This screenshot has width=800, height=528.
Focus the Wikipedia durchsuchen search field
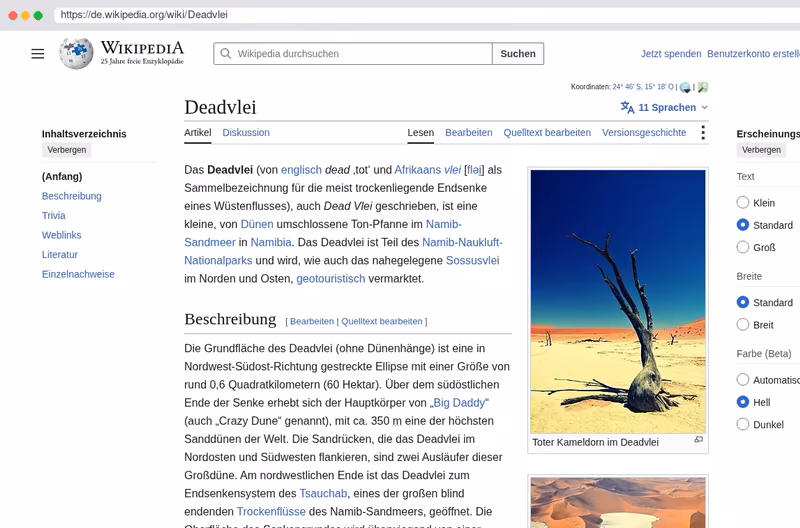pos(353,54)
